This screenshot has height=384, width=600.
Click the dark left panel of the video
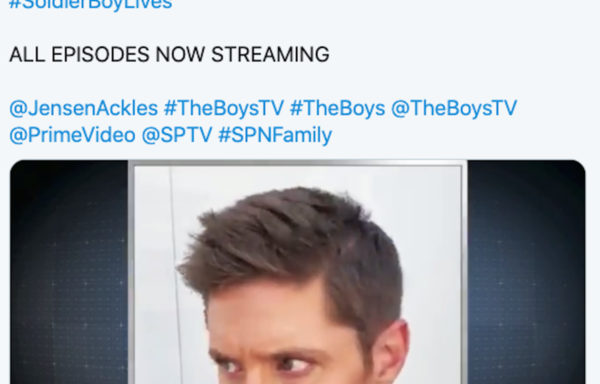click(69, 272)
